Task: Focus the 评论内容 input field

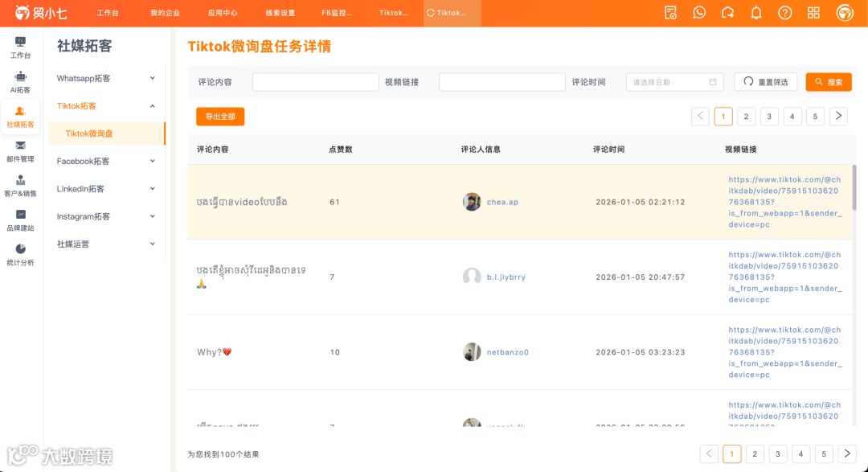Action: (316, 82)
